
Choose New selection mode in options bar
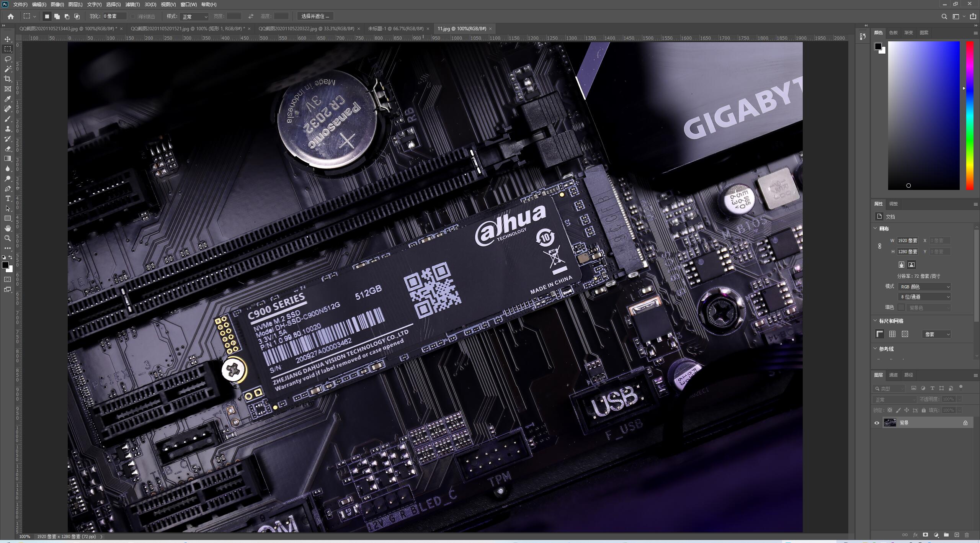pyautogui.click(x=47, y=16)
